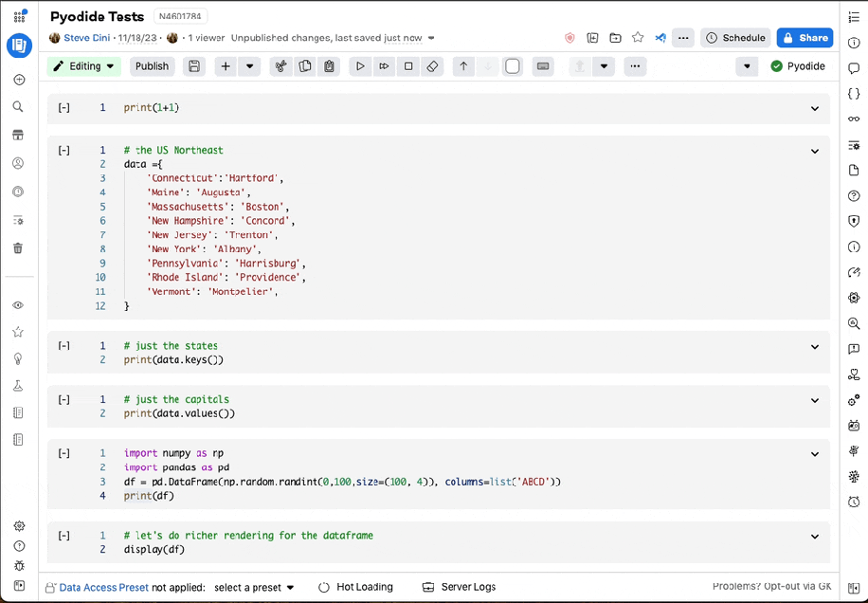Star this notebook as favorite

coord(638,38)
